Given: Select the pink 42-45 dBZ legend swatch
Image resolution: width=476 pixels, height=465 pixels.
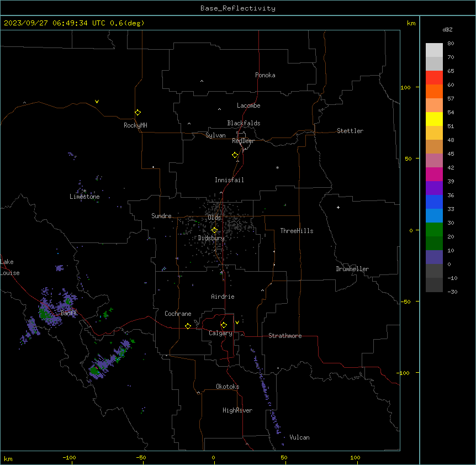Looking at the screenshot, I should point(434,160).
